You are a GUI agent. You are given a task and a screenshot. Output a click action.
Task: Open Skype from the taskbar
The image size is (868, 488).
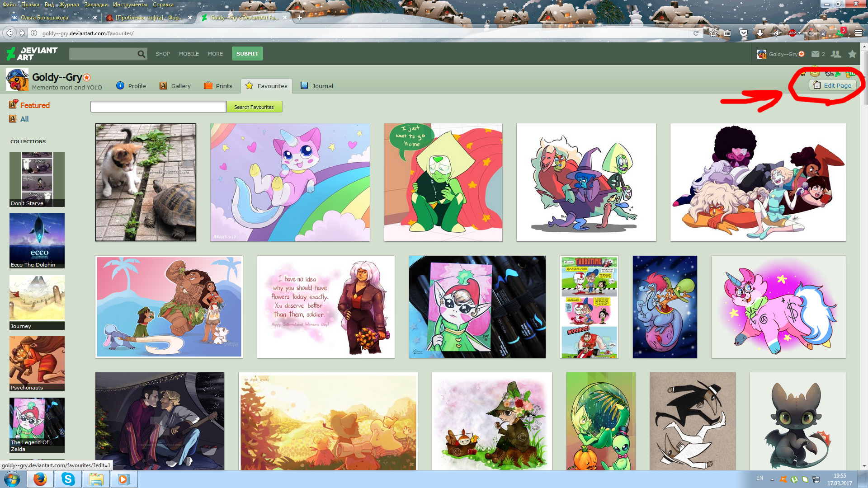68,479
